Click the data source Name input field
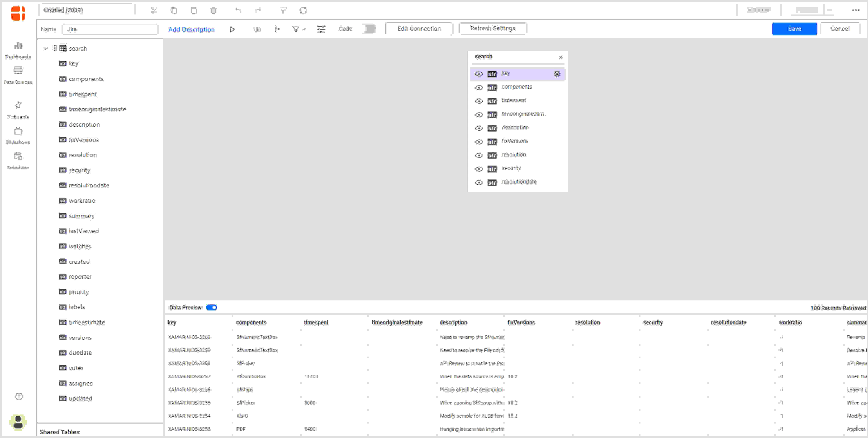This screenshot has height=438, width=868. coord(110,29)
